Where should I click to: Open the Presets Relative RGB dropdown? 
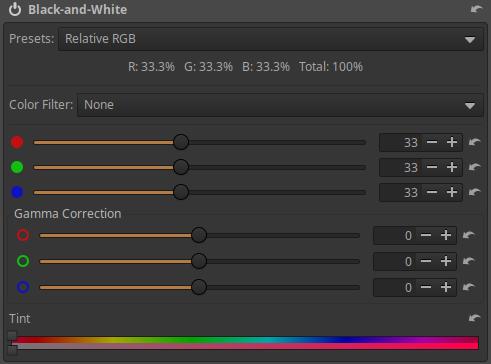click(270, 39)
